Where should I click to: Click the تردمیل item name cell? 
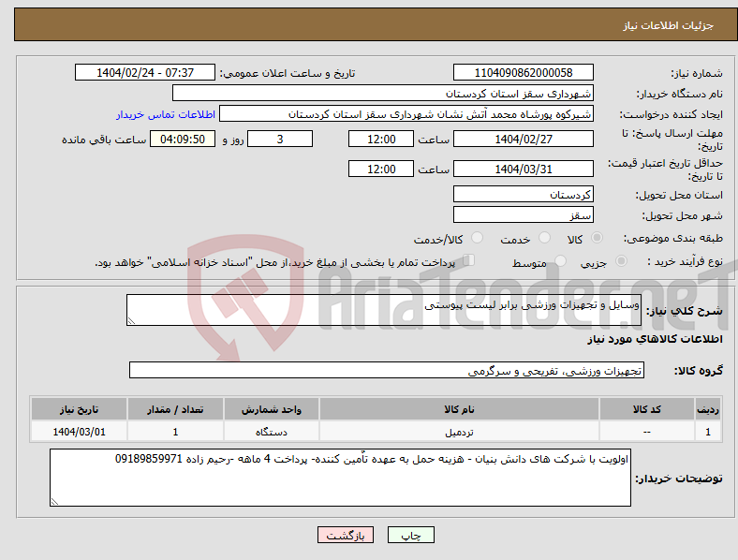pos(459,432)
